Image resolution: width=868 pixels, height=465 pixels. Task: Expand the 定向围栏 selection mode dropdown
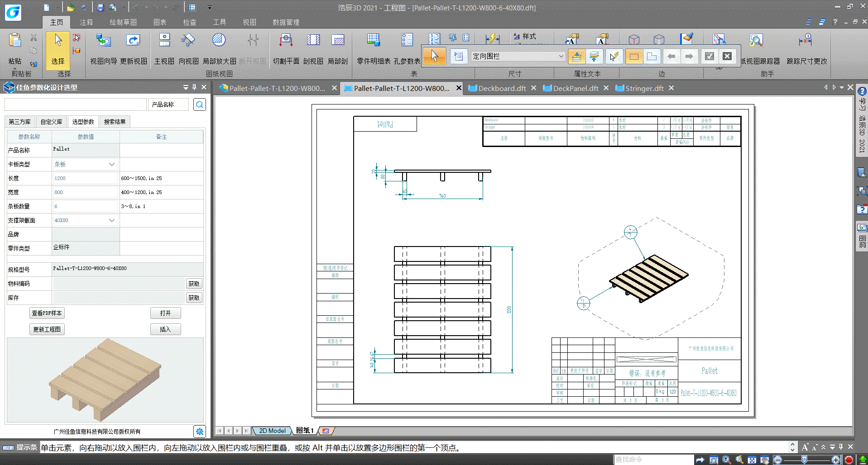point(561,57)
